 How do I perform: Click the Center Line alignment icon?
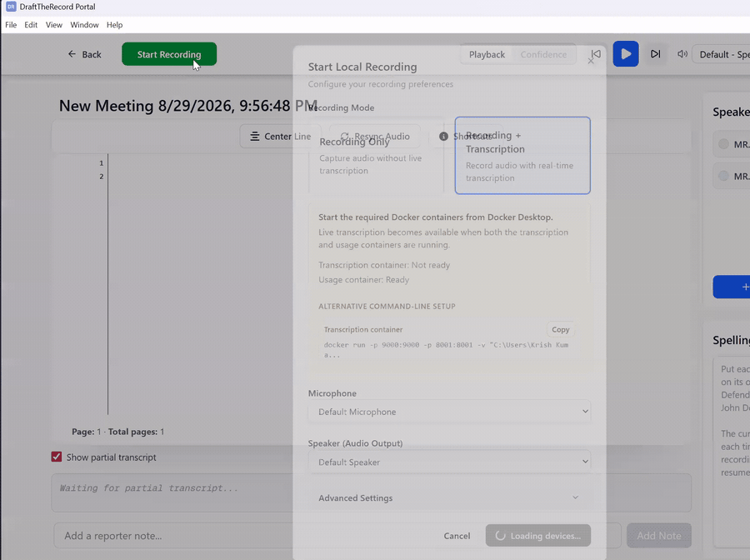click(255, 137)
